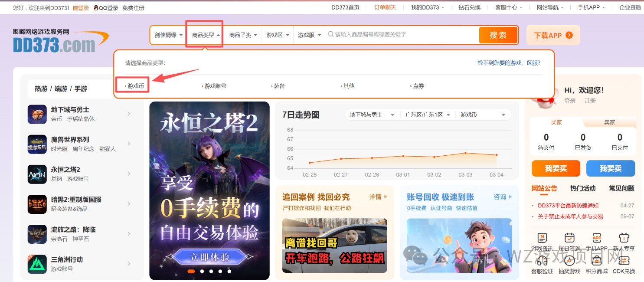
Task: Open the 游戏区 dropdown filter
Action: pos(278,35)
